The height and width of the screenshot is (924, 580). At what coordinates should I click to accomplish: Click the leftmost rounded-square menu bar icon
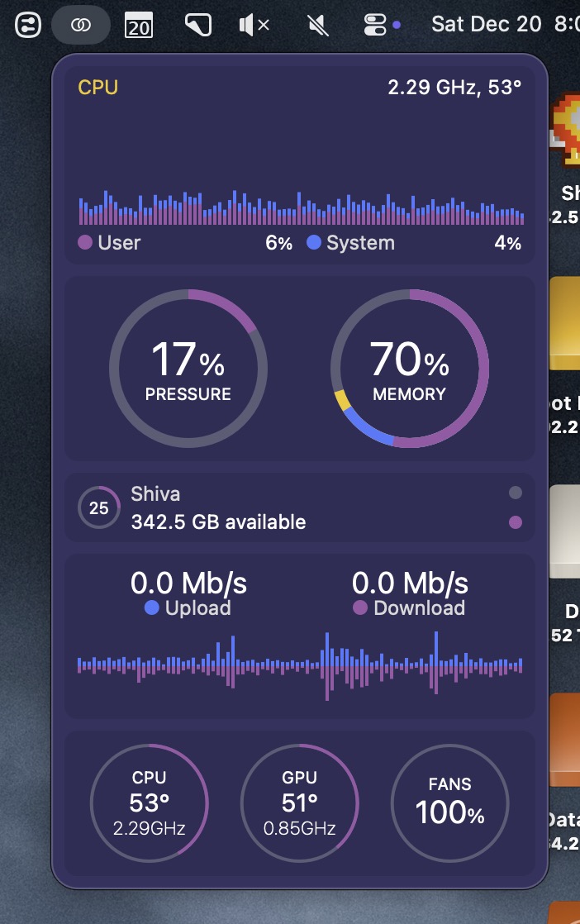(27, 26)
